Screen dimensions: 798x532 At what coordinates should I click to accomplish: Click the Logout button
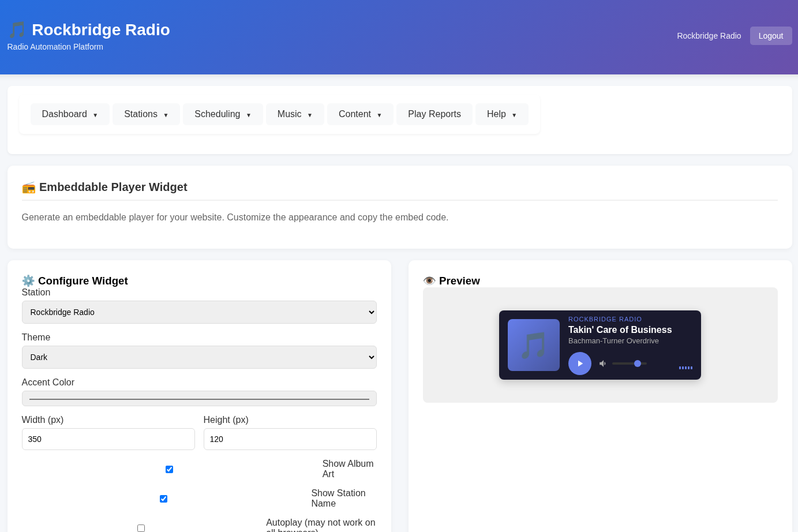tap(771, 35)
